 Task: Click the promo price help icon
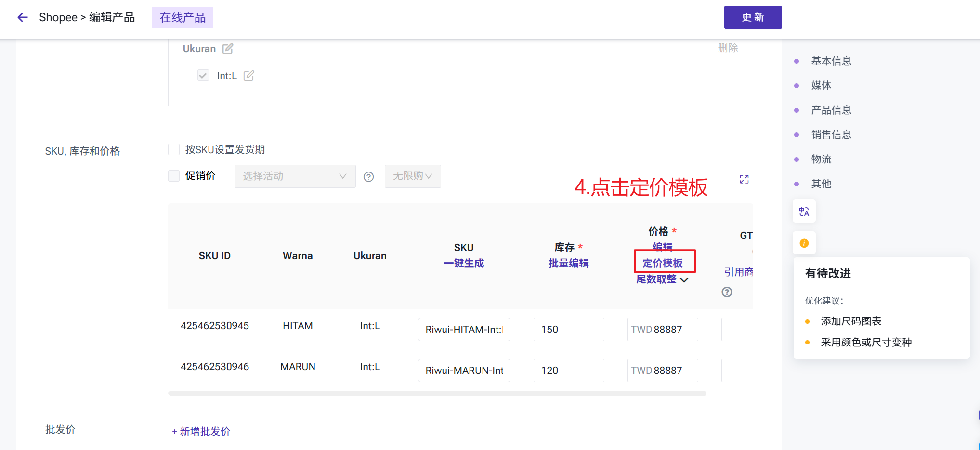(368, 177)
